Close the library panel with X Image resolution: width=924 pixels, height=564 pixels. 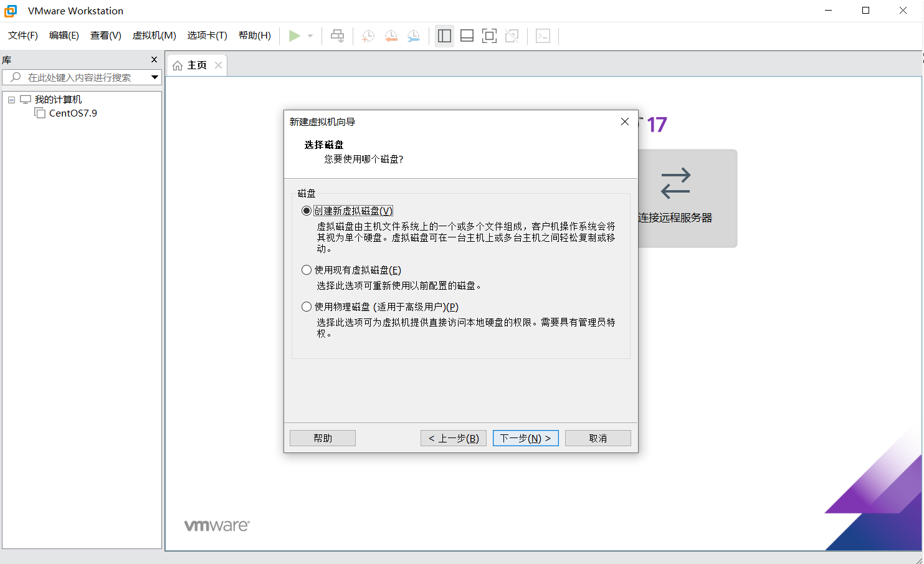pos(155,60)
